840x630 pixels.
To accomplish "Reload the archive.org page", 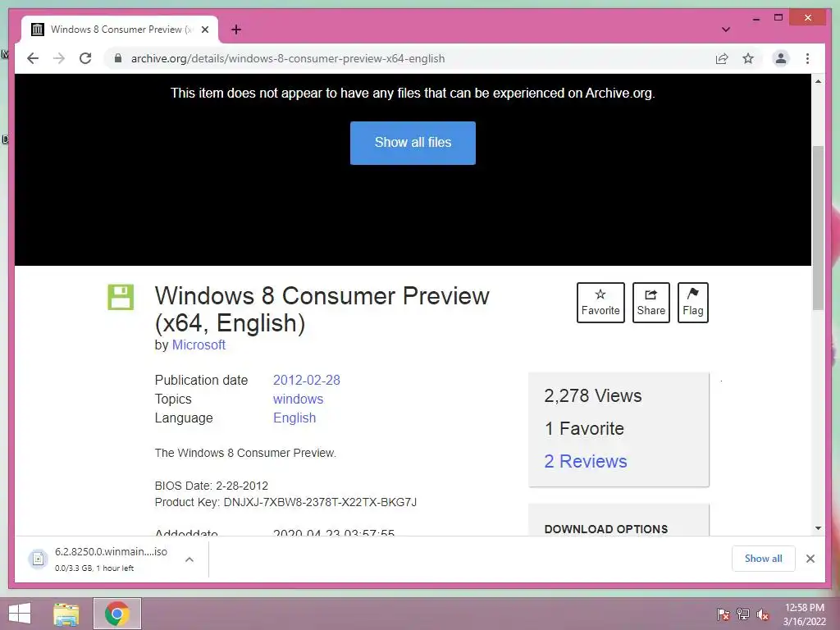I will (85, 58).
